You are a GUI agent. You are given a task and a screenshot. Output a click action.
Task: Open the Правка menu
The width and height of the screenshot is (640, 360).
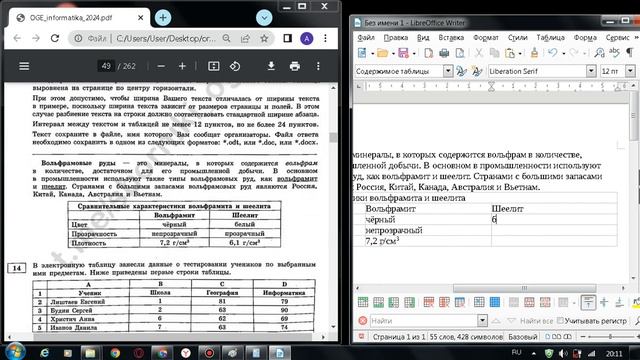(x=396, y=37)
